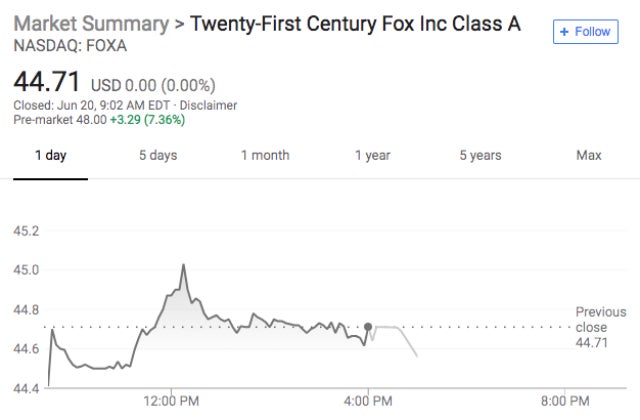Click the closing price dot on chart
The width and height of the screenshot is (640, 420).
point(368,327)
